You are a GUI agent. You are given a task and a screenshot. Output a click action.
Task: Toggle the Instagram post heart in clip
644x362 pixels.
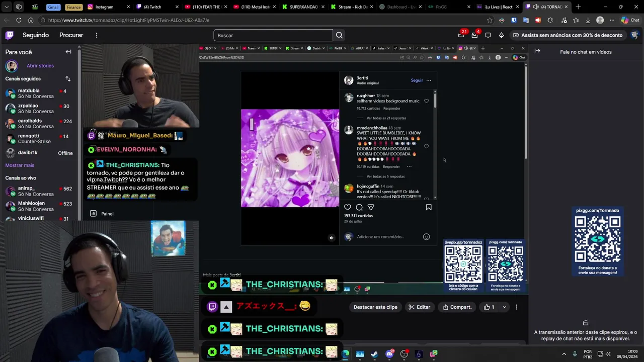click(347, 207)
